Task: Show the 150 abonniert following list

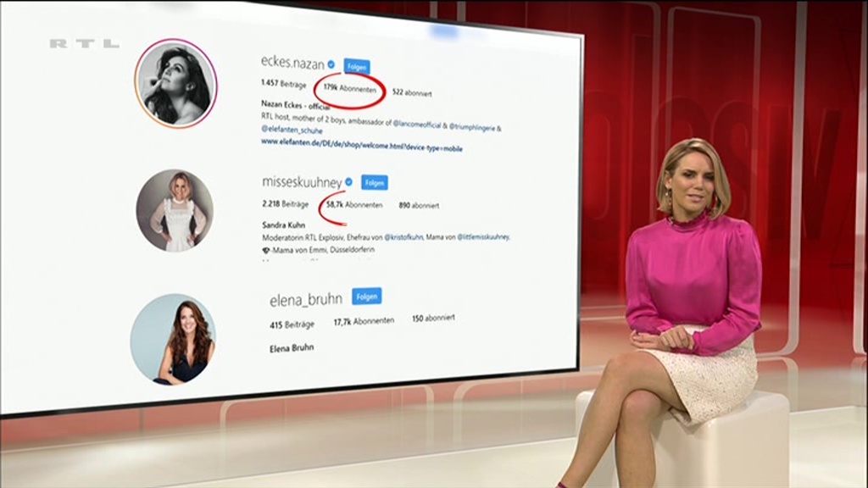Action: [433, 319]
